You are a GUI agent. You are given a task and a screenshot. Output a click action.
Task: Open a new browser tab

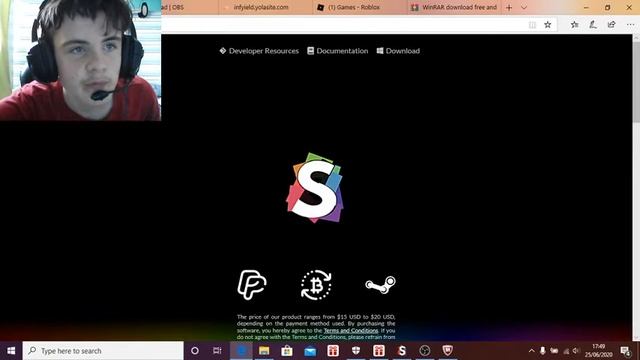509,7
